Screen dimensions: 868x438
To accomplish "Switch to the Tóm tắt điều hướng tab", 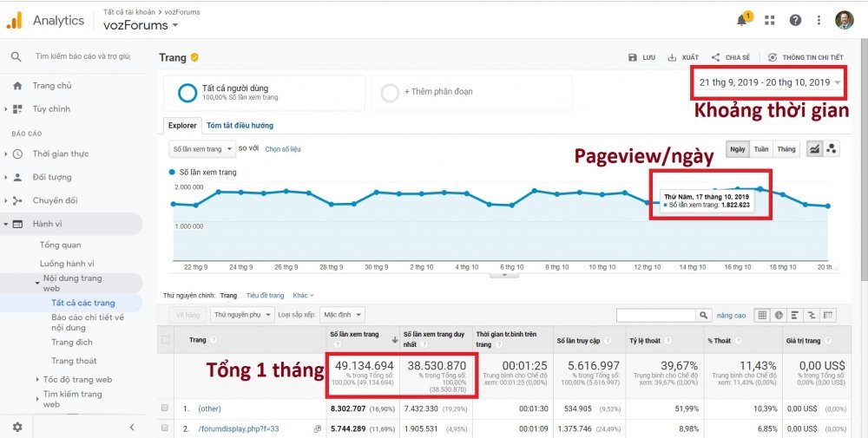I will (240, 126).
